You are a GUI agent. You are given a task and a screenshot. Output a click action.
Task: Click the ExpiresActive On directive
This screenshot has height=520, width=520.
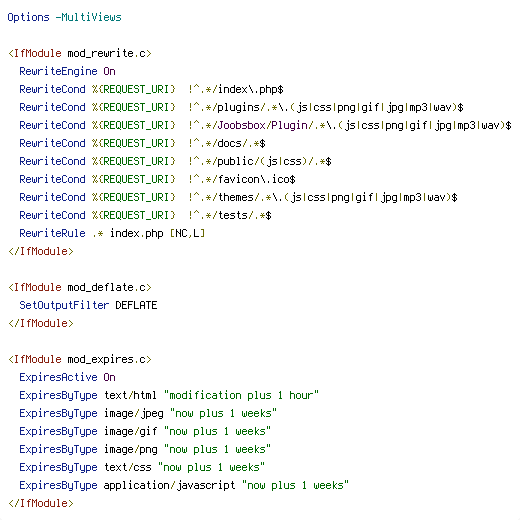point(67,377)
